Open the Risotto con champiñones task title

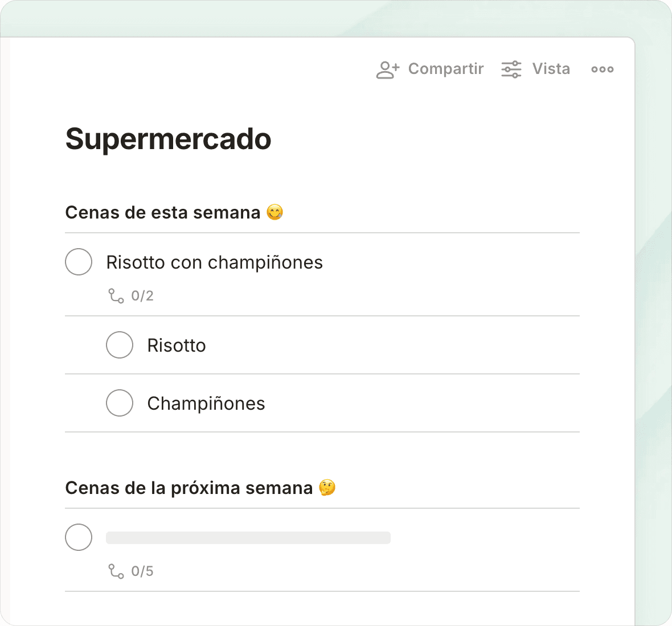click(x=214, y=262)
